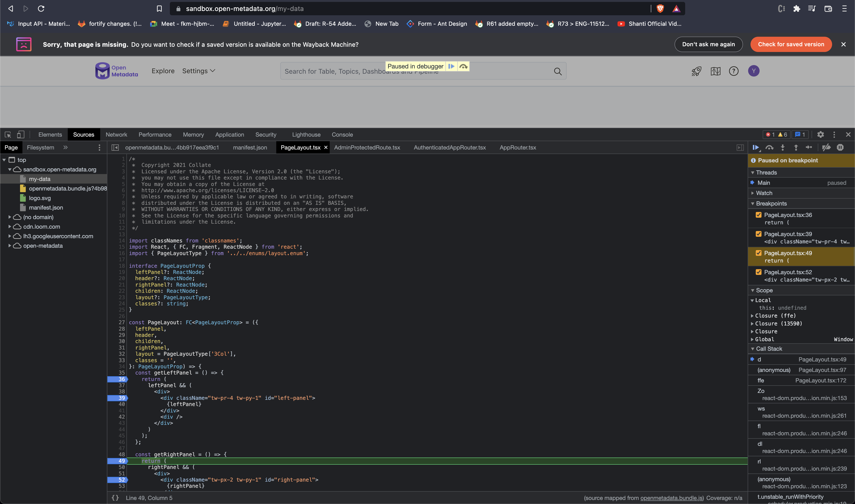Image resolution: width=855 pixels, height=504 pixels.
Task: Expand the cdn.loom.com tree node
Action: (x=10, y=226)
